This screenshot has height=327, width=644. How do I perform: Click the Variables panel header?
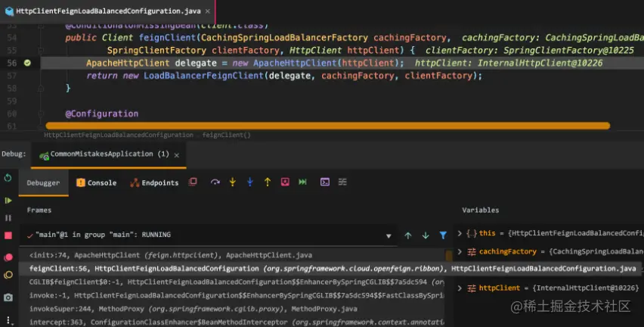[481, 210]
